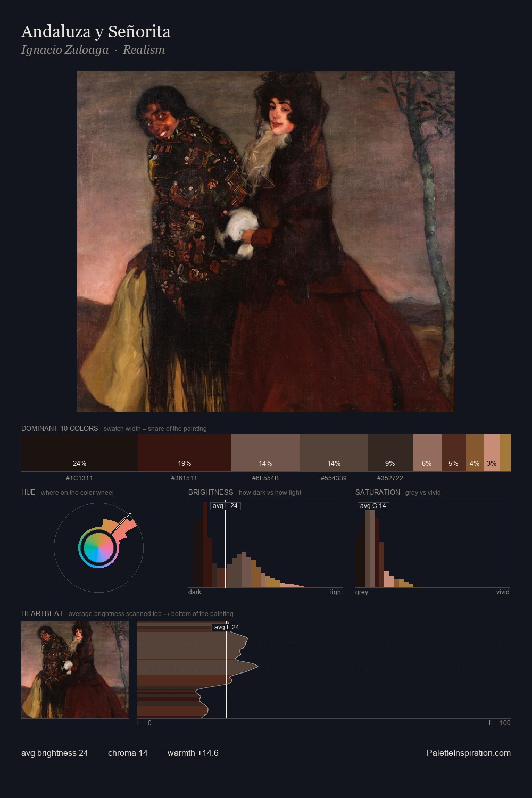Click the Realism style label
The image size is (532, 798).
pyautogui.click(x=144, y=50)
